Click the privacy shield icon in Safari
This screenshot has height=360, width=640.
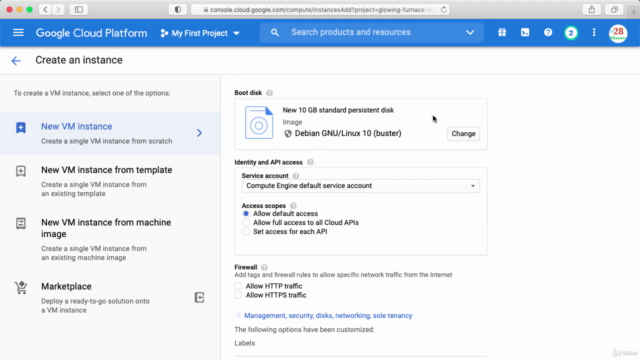click(178, 9)
